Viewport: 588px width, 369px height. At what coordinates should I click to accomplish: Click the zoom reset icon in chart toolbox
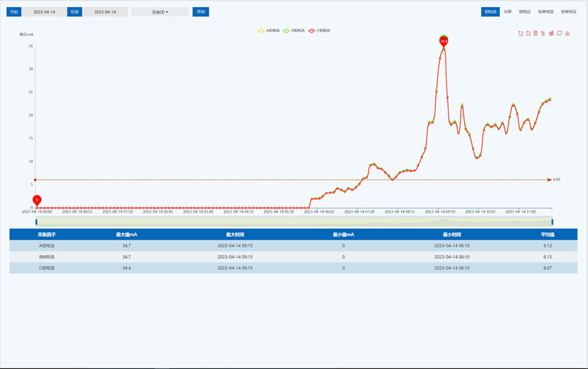(x=528, y=33)
